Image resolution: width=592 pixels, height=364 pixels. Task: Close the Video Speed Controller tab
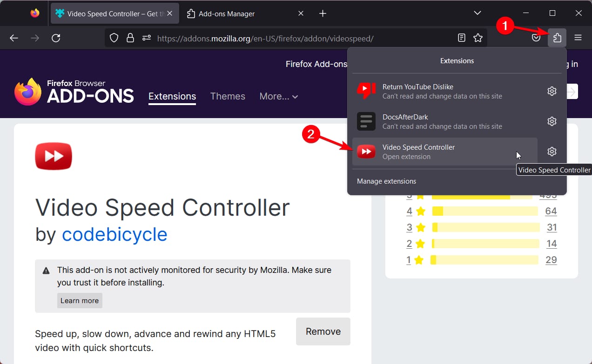tap(169, 13)
